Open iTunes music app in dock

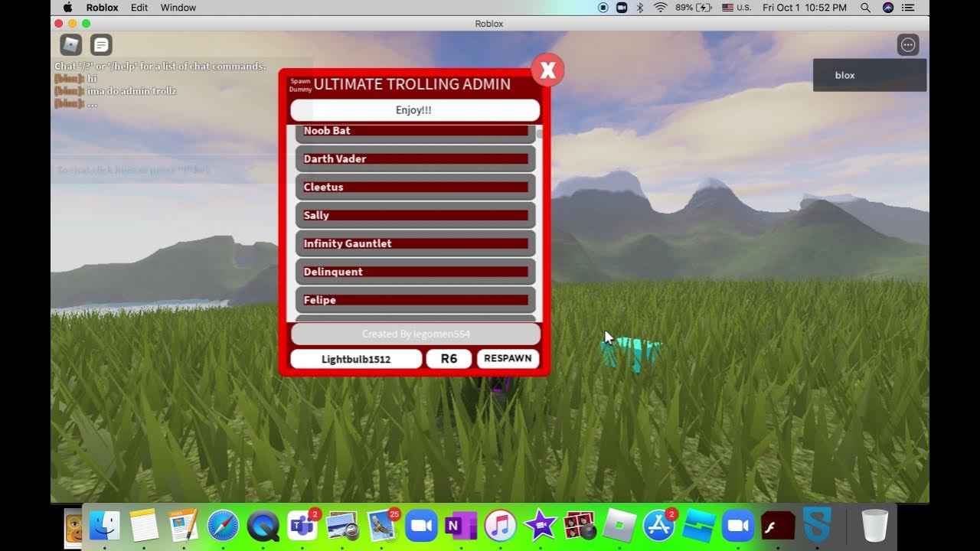pyautogui.click(x=500, y=526)
